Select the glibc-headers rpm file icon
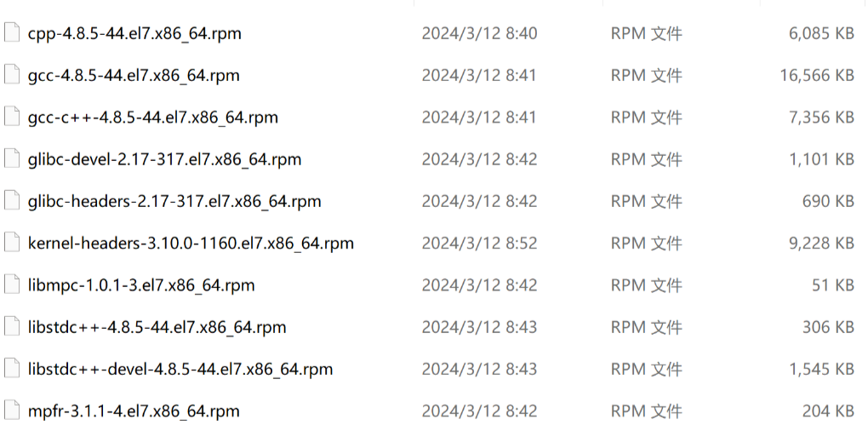Screen dimensions: 868x431 (x=11, y=201)
